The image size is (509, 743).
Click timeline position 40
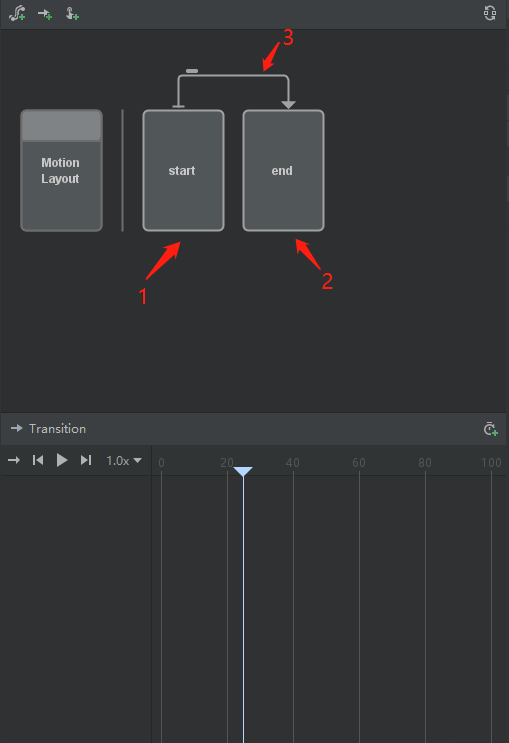292,462
